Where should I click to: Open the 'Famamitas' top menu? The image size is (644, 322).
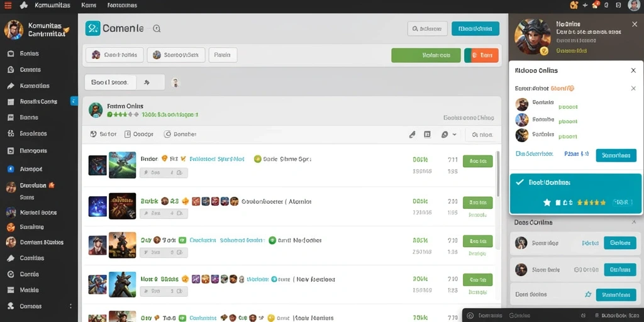pyautogui.click(x=123, y=5)
